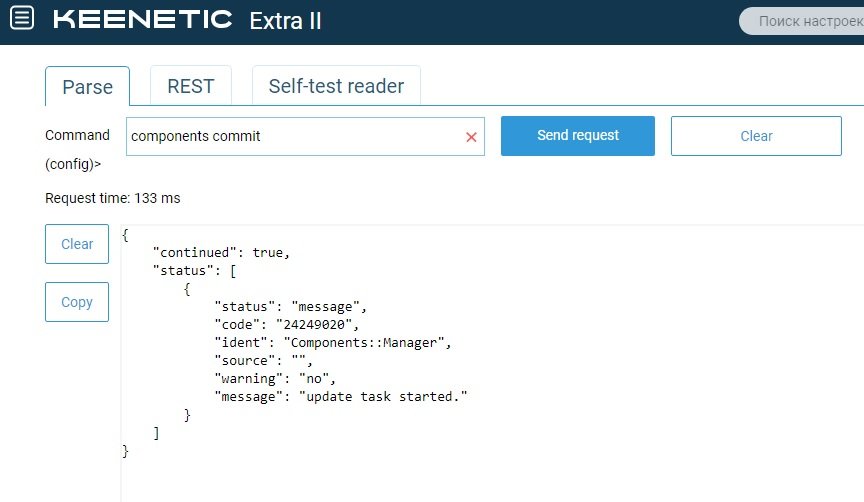
Task: Focus the components commit command field
Action: coord(295,136)
